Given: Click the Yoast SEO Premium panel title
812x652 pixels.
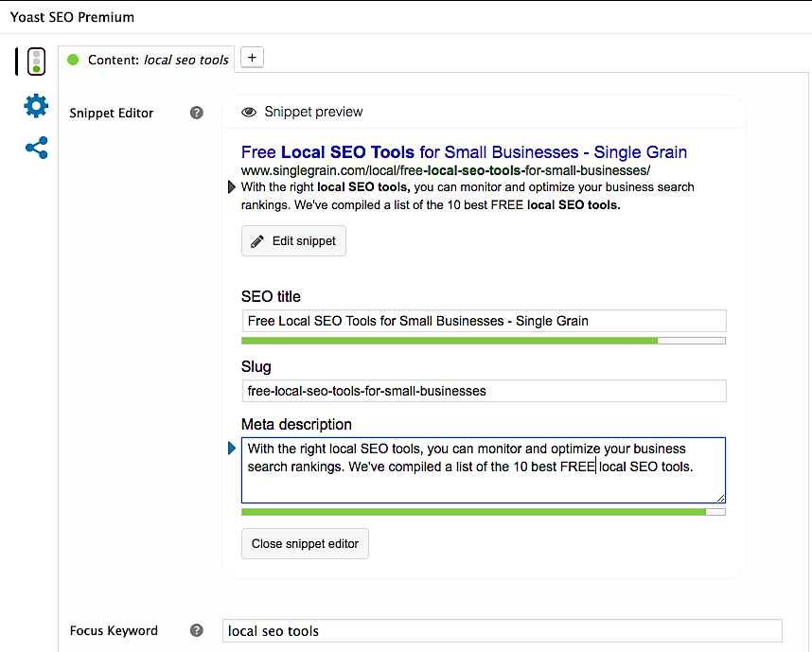Looking at the screenshot, I should pyautogui.click(x=73, y=17).
